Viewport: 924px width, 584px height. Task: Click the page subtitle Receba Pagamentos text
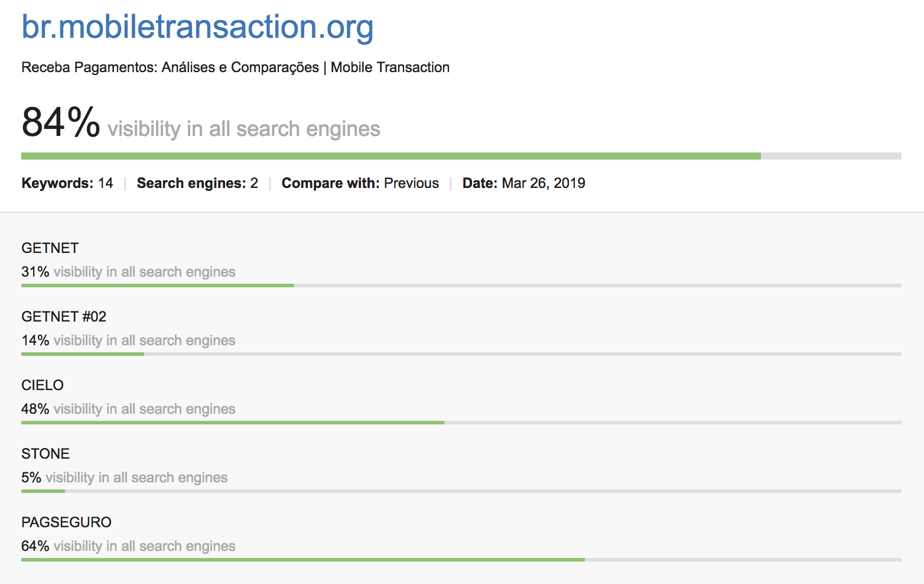tap(235, 67)
